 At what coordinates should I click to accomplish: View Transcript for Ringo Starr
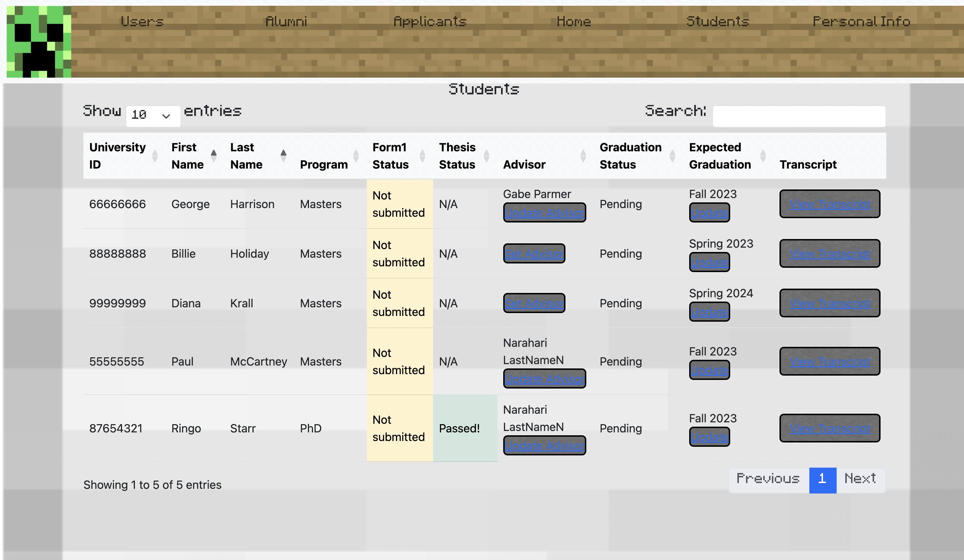pos(830,428)
